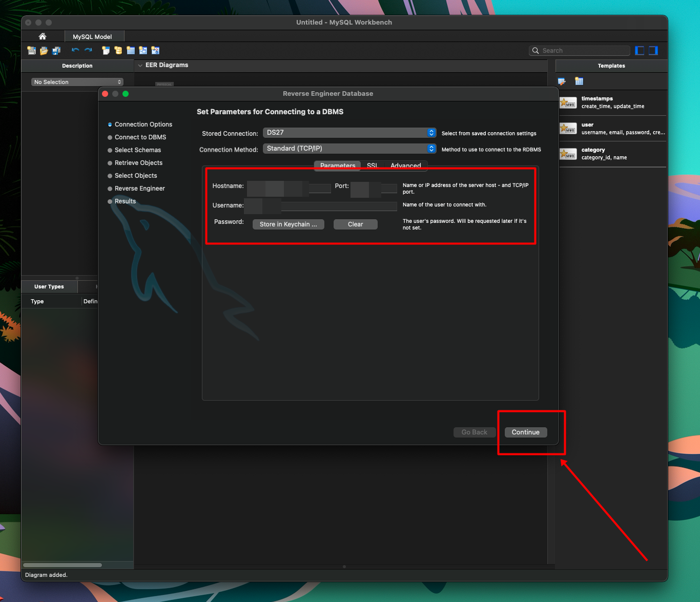
Task: Switch to the Advanced tab
Action: [405, 165]
